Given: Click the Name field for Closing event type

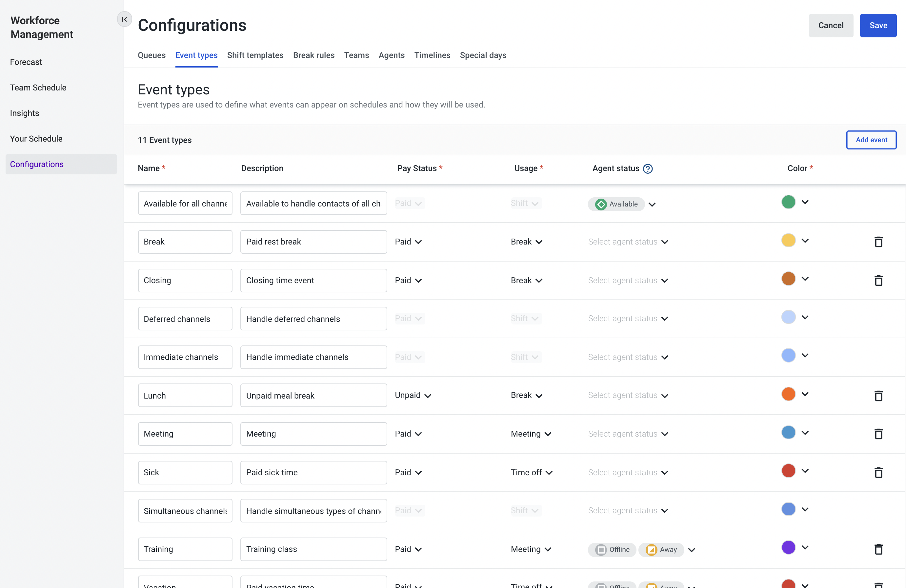Looking at the screenshot, I should point(184,281).
